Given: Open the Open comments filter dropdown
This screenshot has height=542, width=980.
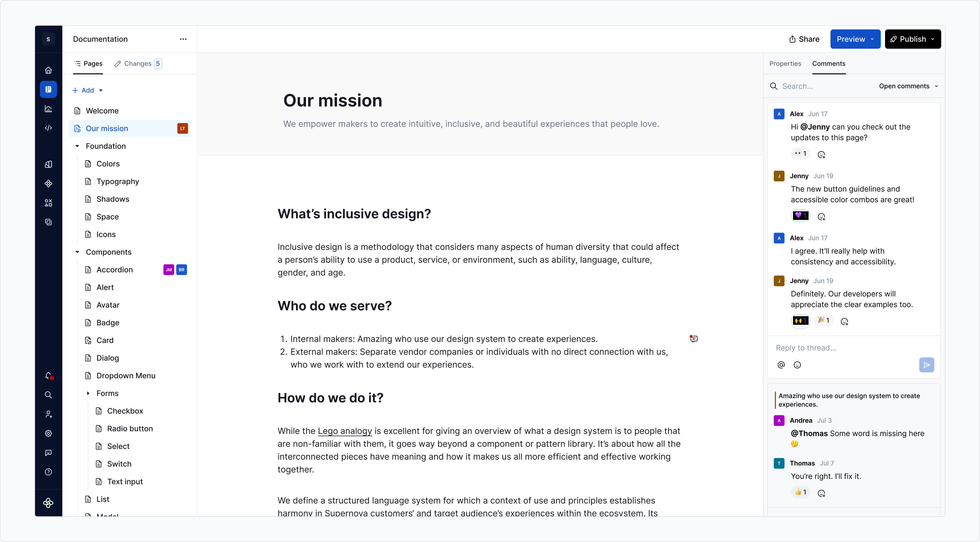Looking at the screenshot, I should tap(908, 86).
